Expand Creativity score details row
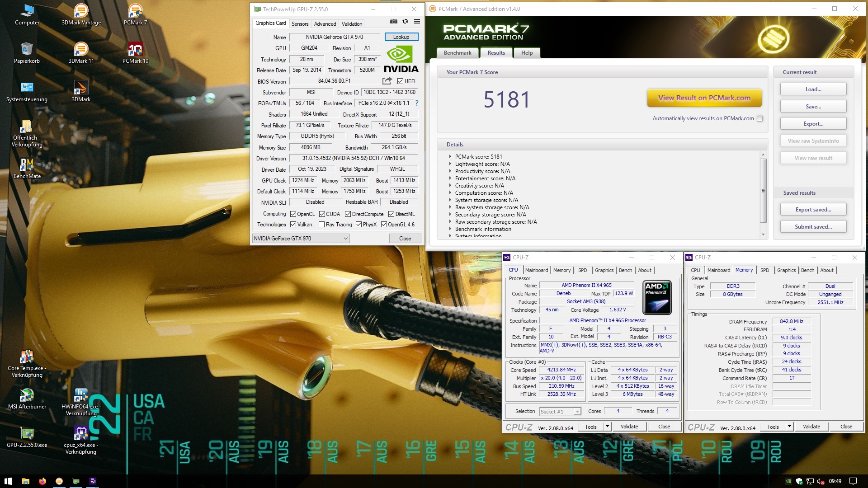Image resolution: width=868 pixels, height=488 pixels. (450, 186)
